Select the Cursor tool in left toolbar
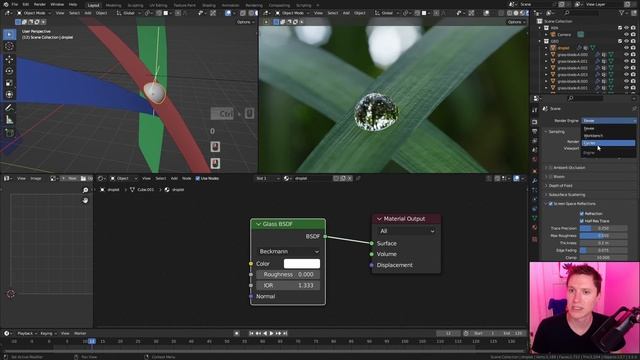 [9, 46]
